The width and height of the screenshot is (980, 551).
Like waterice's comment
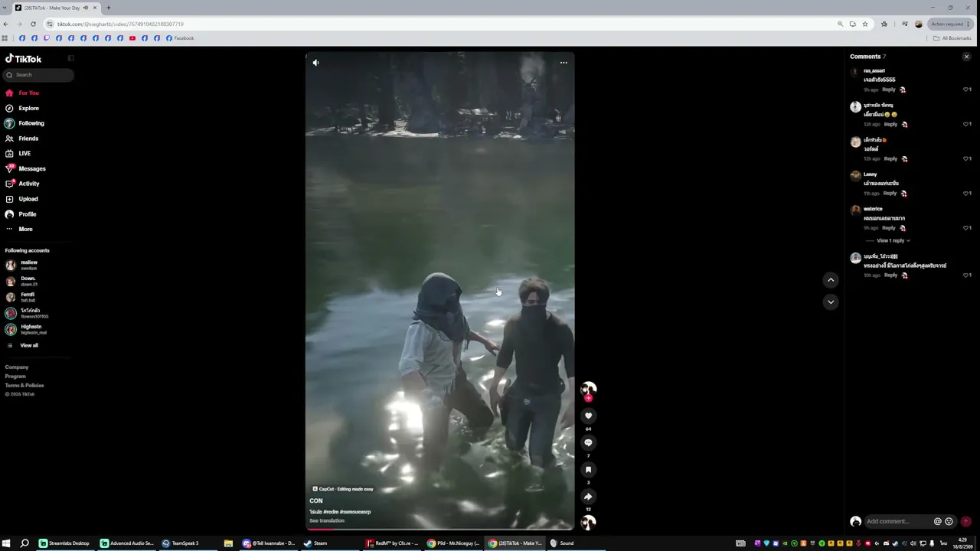[966, 228]
